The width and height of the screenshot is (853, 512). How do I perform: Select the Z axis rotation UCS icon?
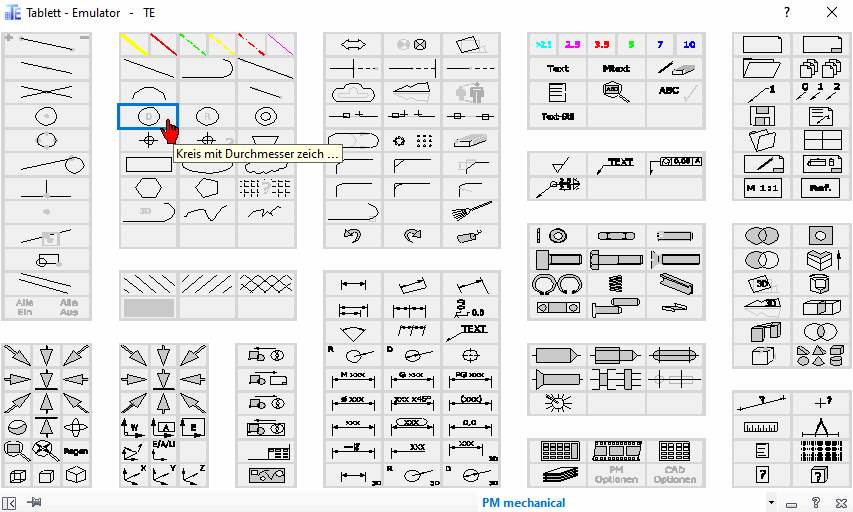(x=193, y=475)
